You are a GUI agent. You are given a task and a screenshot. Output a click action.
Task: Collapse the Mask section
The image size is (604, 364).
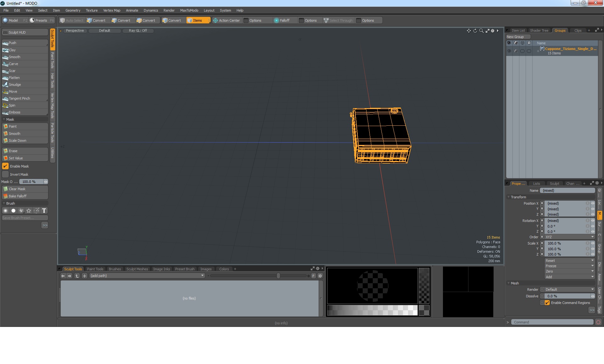[4, 119]
